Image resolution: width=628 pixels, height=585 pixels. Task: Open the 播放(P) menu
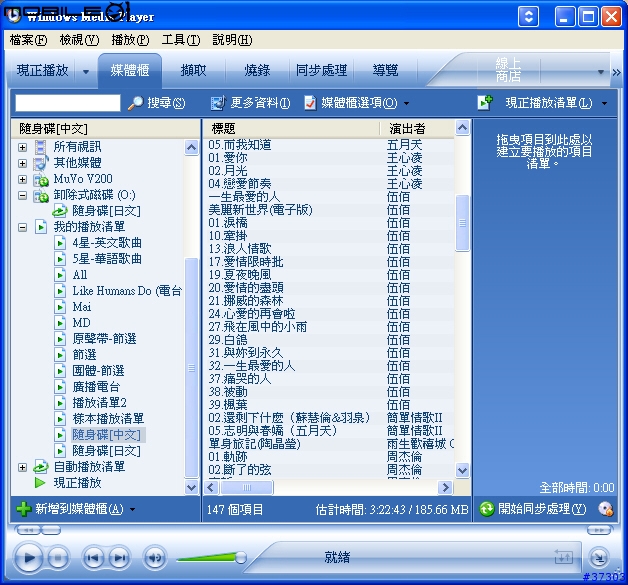[130, 40]
